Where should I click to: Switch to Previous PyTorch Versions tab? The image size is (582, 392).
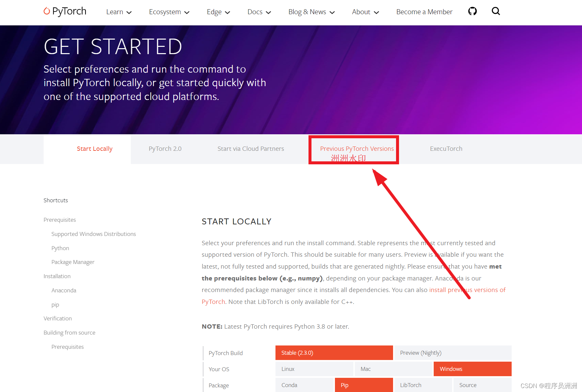(357, 149)
